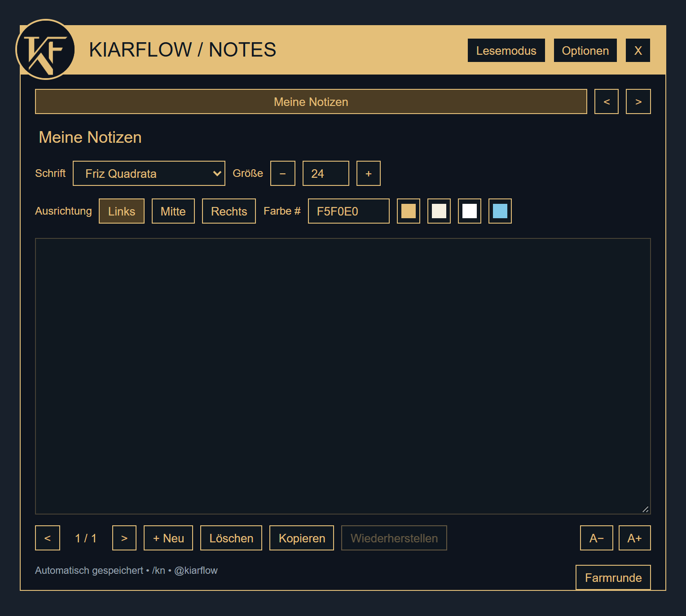Go to previous tab with top arrow
The height and width of the screenshot is (616, 686).
coord(607,101)
